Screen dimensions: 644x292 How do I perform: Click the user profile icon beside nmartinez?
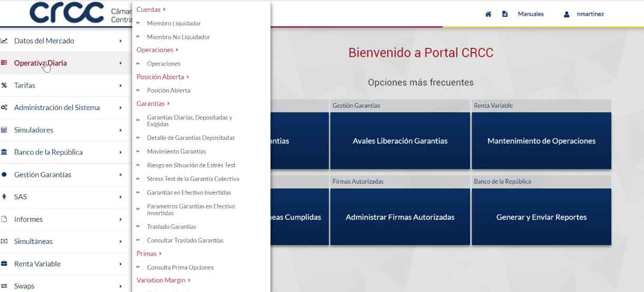click(x=567, y=14)
